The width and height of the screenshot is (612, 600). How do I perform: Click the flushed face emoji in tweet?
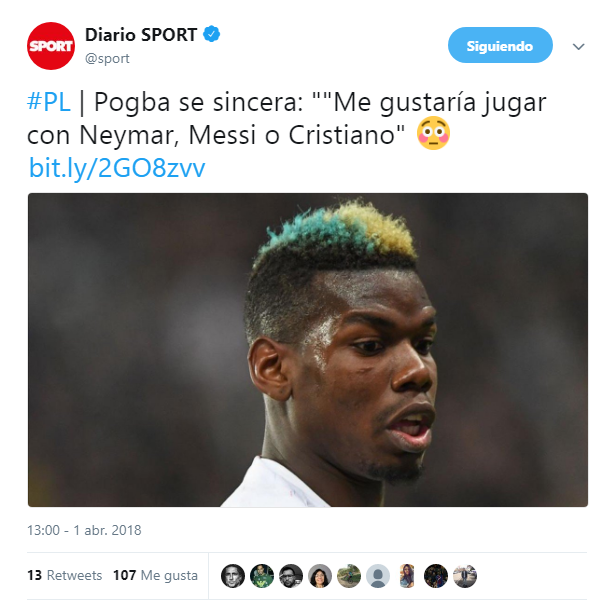click(433, 134)
